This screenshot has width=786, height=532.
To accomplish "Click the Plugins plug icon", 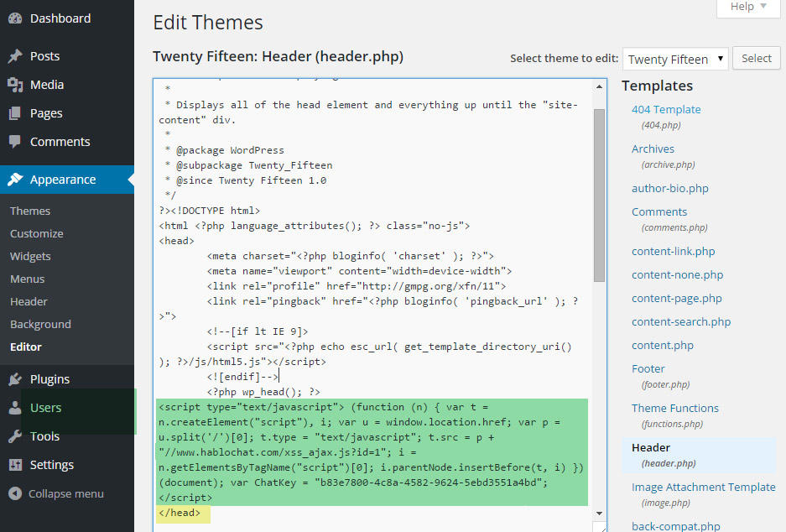I will pos(15,379).
